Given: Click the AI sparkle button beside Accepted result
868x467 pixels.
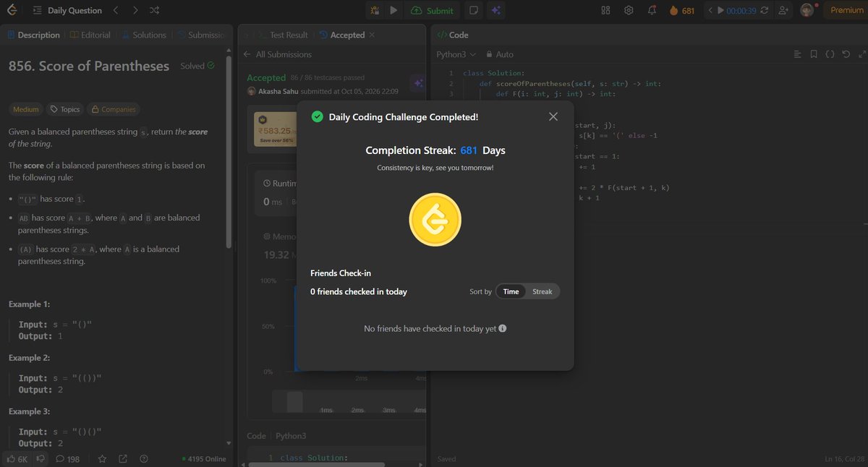Looking at the screenshot, I should click(x=418, y=84).
